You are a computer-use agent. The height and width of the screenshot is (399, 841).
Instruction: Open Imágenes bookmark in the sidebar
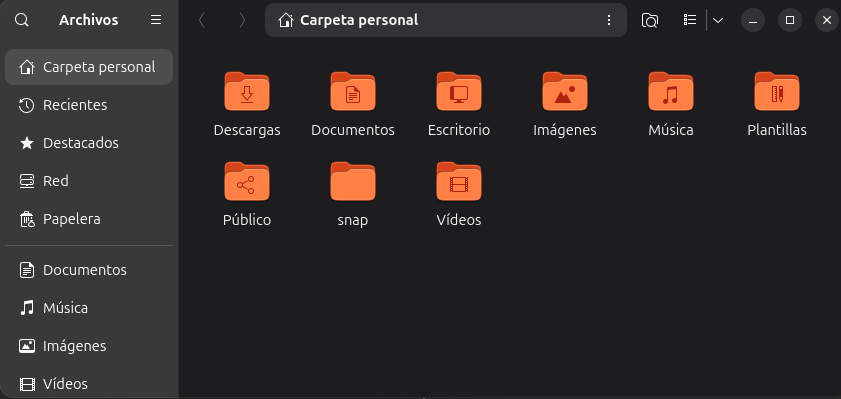coord(89,346)
